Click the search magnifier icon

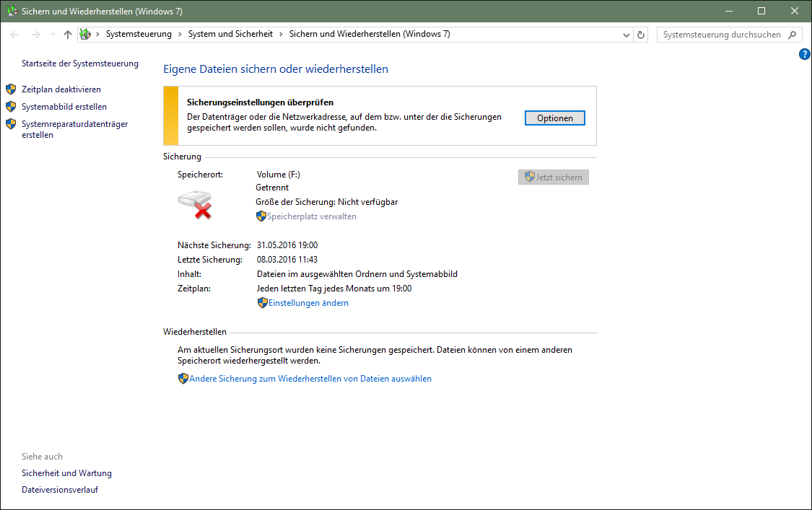[793, 35]
